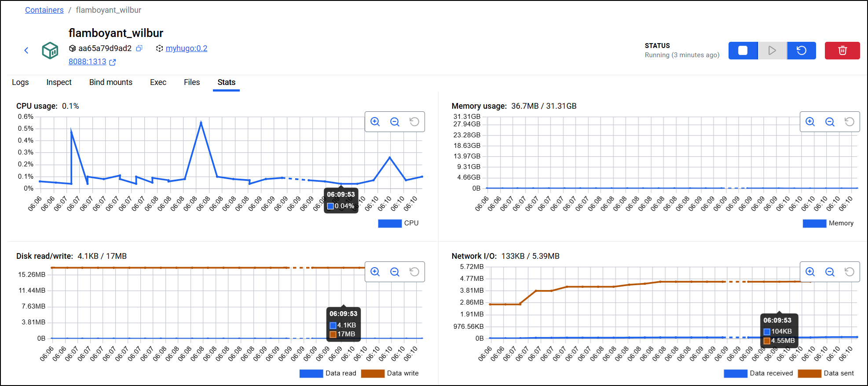Screen dimensions: 868x386
Task: Reset zoom on the CPU usage chart
Action: click(414, 122)
